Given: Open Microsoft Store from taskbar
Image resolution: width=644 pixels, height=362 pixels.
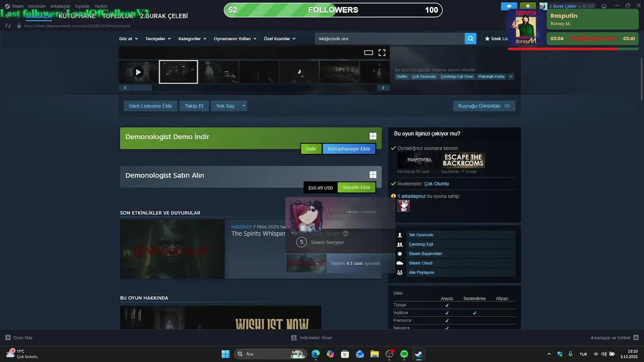Looking at the screenshot, I should click(x=345, y=354).
